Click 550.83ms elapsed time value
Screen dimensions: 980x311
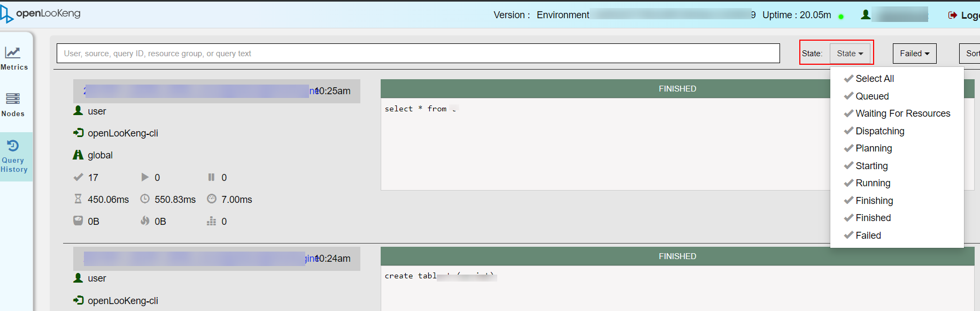[175, 200]
